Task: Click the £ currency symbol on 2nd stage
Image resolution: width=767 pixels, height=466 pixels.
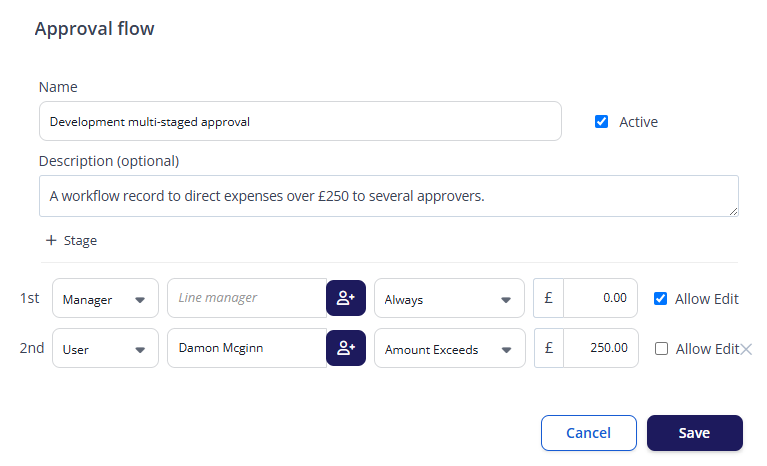Action: click(549, 348)
